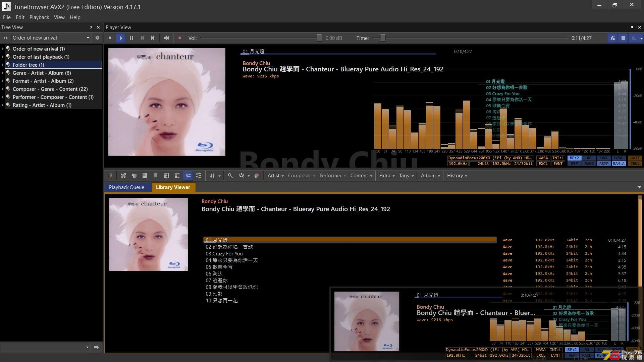Viewport: 644px width, 362px height.
Task: Select the grid tiles layout icon
Action: tap(145, 176)
